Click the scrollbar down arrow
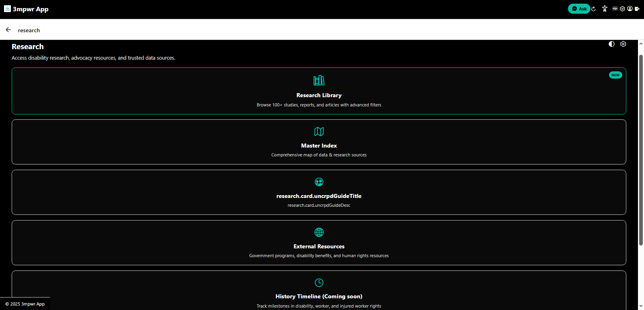 pos(641,307)
